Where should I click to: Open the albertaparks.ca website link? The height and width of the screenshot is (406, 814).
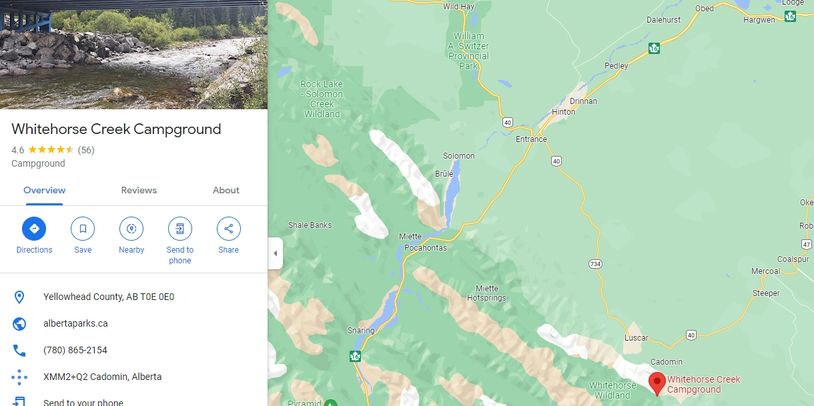coord(75,324)
